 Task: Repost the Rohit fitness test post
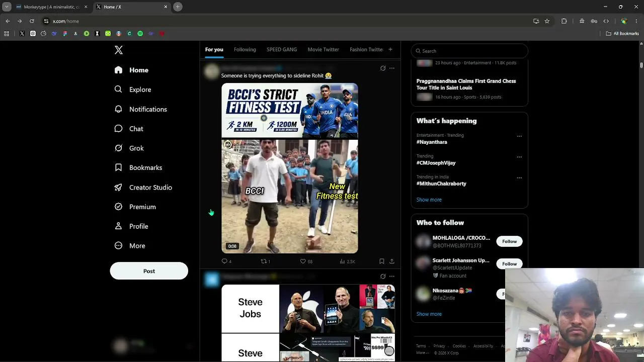pyautogui.click(x=265, y=261)
